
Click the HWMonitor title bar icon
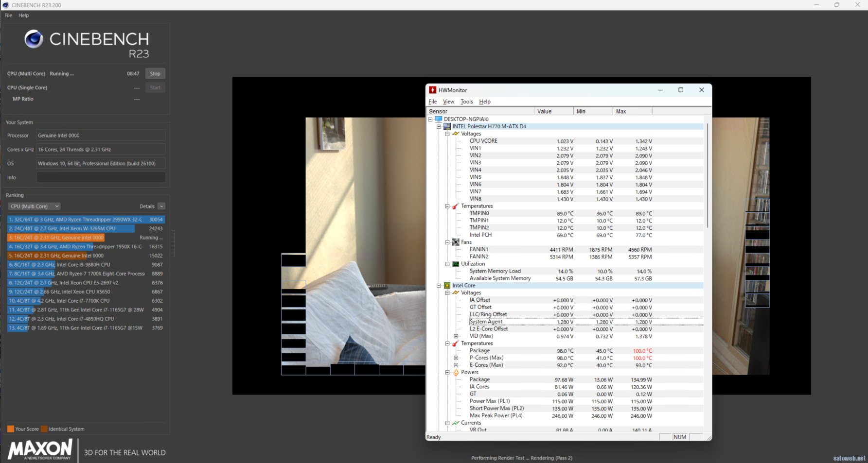point(432,90)
